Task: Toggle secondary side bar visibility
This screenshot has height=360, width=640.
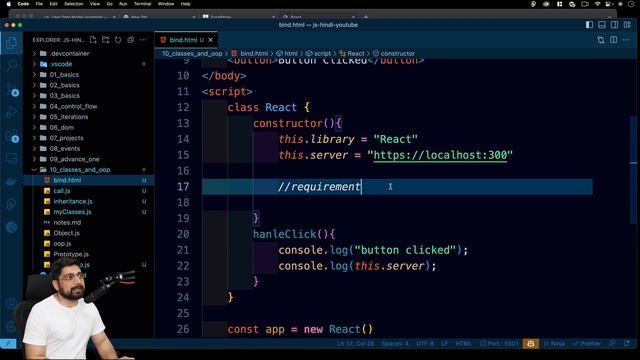Action: click(x=614, y=25)
